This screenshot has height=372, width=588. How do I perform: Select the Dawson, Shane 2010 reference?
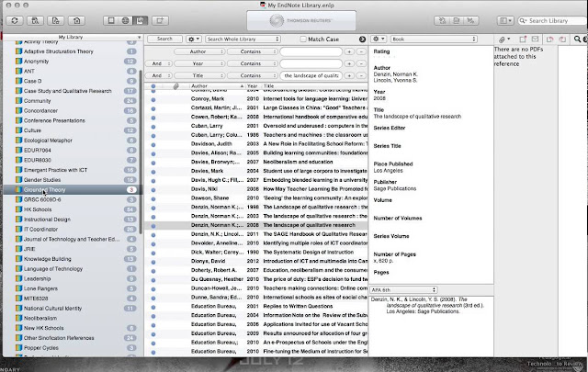tap(256, 198)
